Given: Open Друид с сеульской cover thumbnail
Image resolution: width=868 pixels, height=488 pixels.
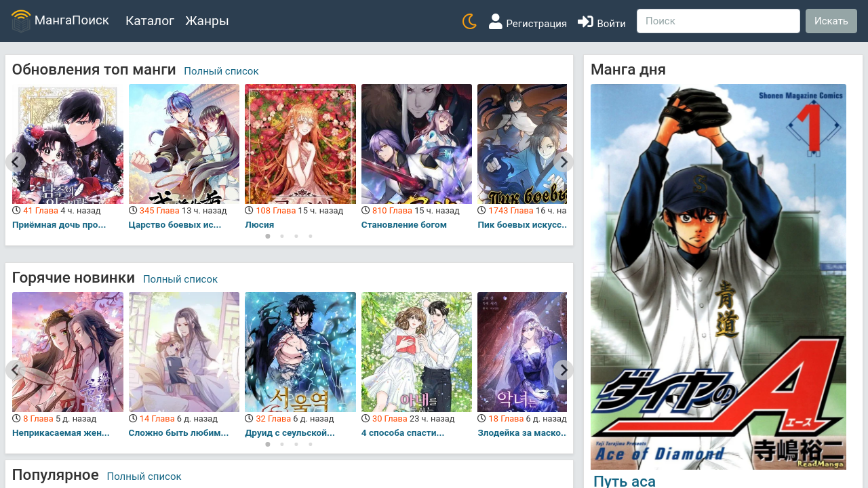Looking at the screenshot, I should [x=300, y=352].
